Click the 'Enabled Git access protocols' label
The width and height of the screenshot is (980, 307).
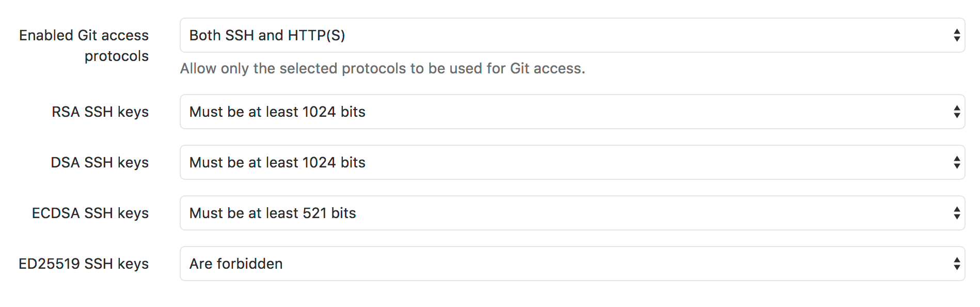(x=84, y=45)
